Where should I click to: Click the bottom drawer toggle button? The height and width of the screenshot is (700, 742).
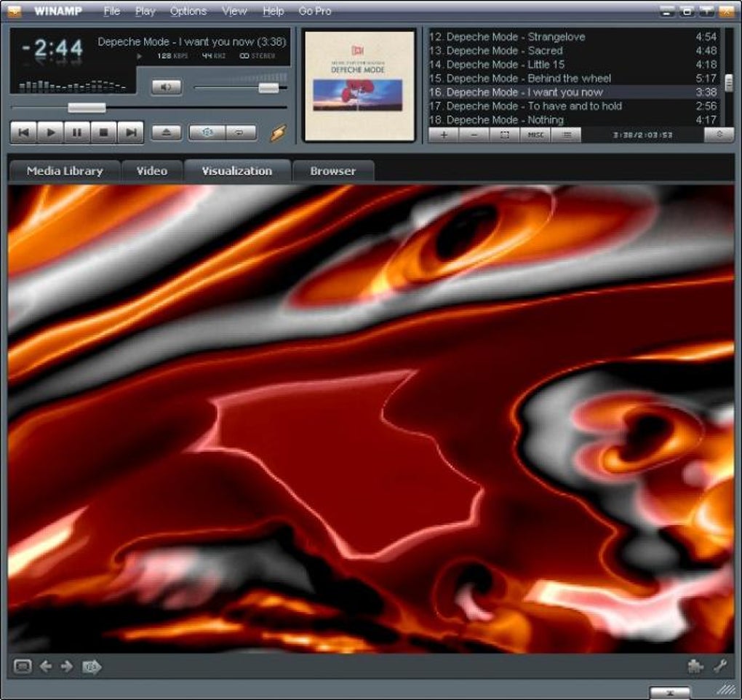click(669, 693)
